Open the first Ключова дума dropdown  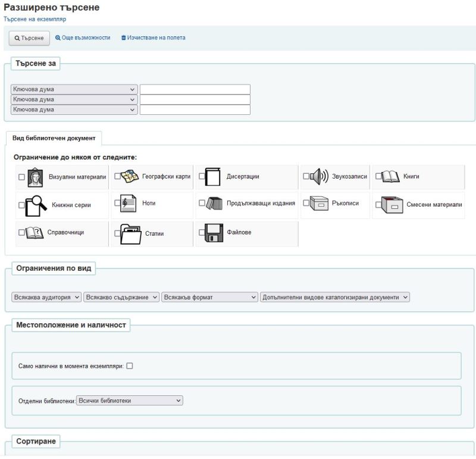click(74, 89)
